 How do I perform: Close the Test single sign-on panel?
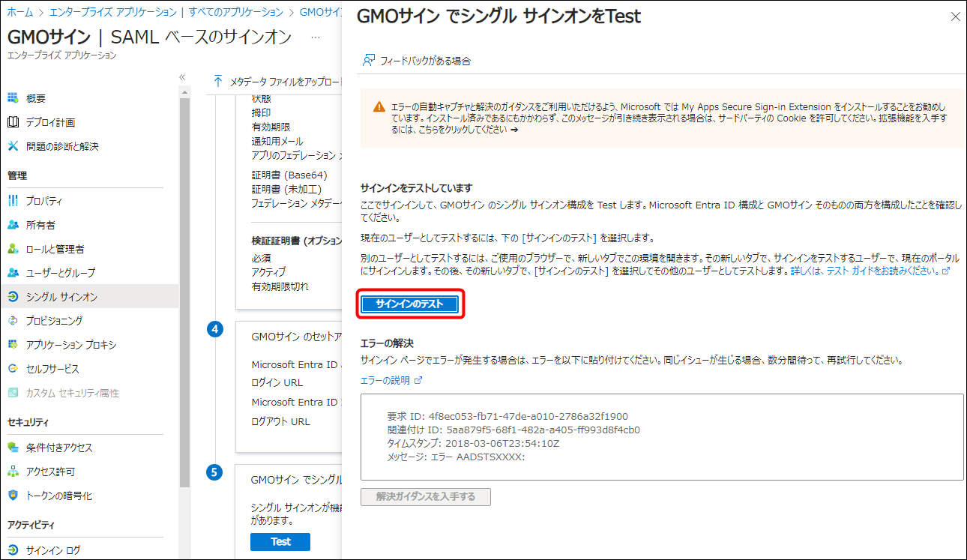(955, 16)
